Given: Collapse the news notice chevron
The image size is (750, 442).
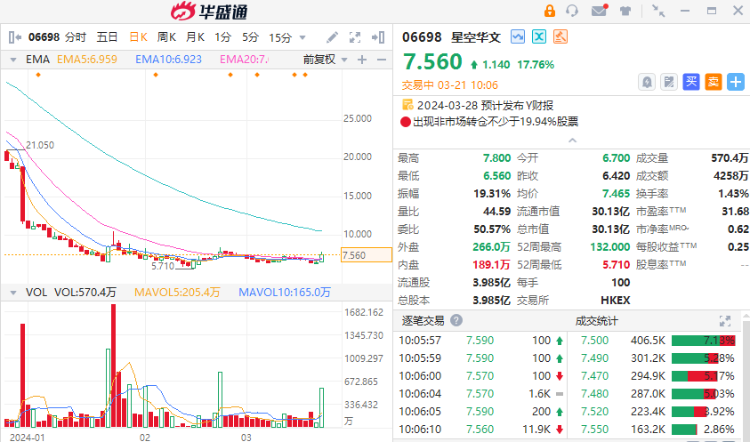Looking at the screenshot, I should [572, 140].
